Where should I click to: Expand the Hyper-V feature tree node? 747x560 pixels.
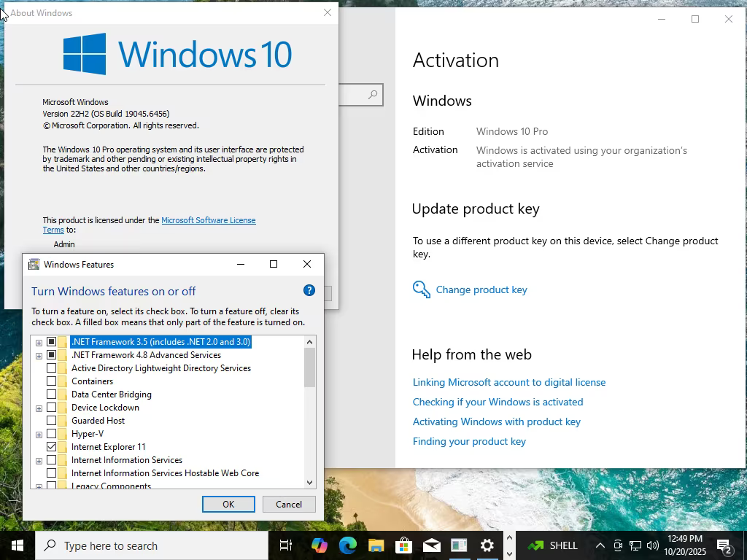(39, 435)
